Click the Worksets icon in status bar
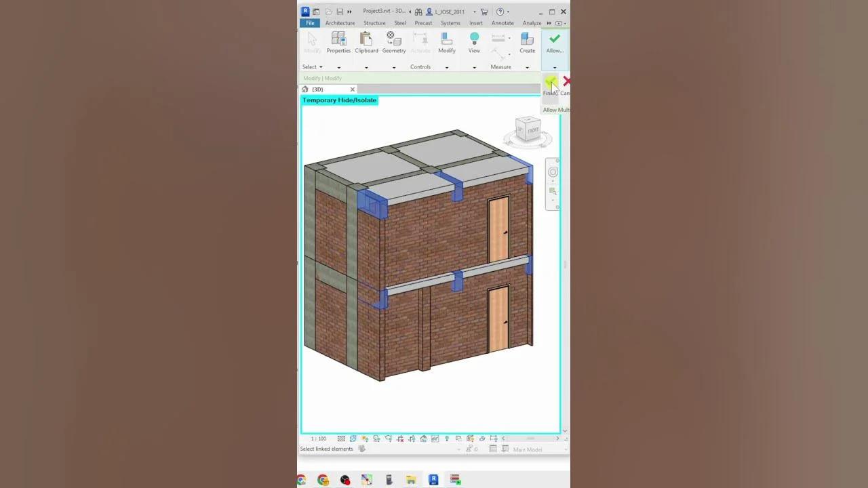The height and width of the screenshot is (488, 868). pos(362,449)
